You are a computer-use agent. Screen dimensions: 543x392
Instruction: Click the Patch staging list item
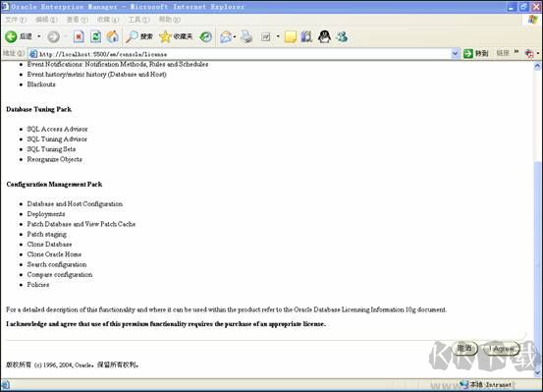click(x=47, y=234)
